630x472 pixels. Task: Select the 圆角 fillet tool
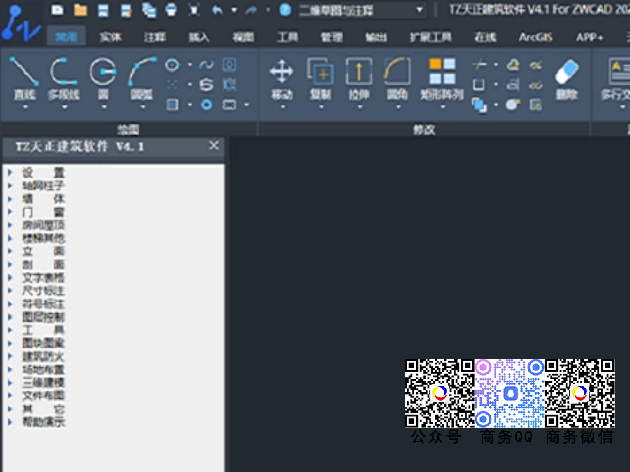[x=397, y=78]
